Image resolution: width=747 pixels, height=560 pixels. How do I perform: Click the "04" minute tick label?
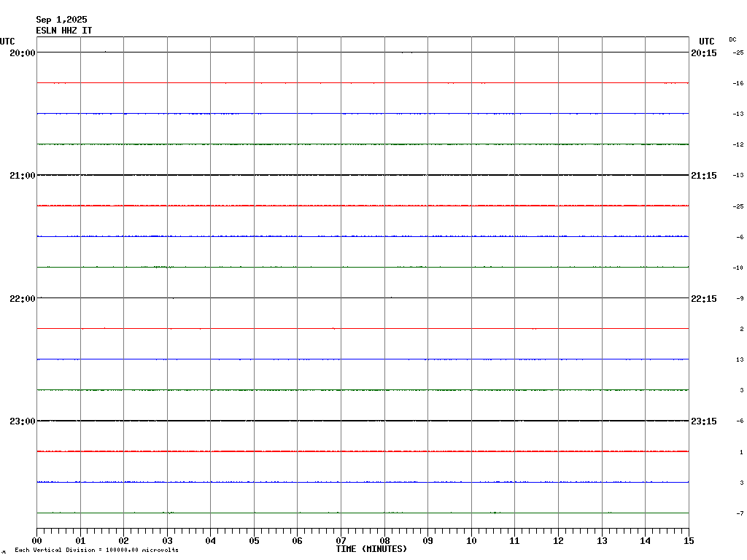[211, 540]
